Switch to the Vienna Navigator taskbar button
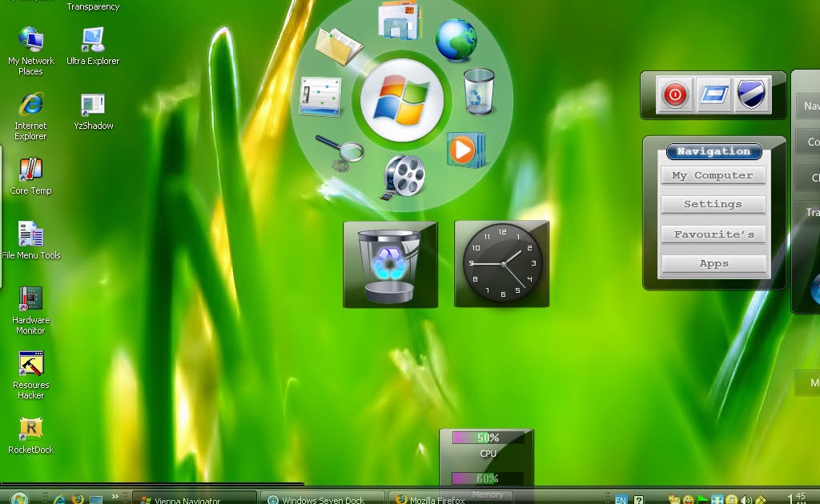 [195, 498]
